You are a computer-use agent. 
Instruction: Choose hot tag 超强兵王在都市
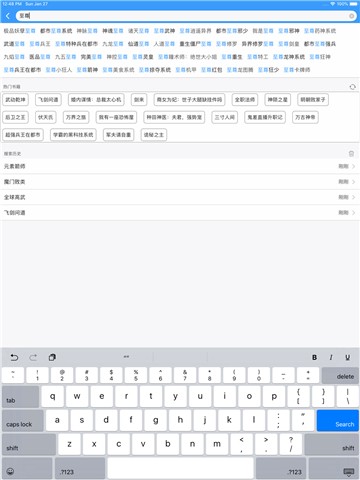[23, 135]
